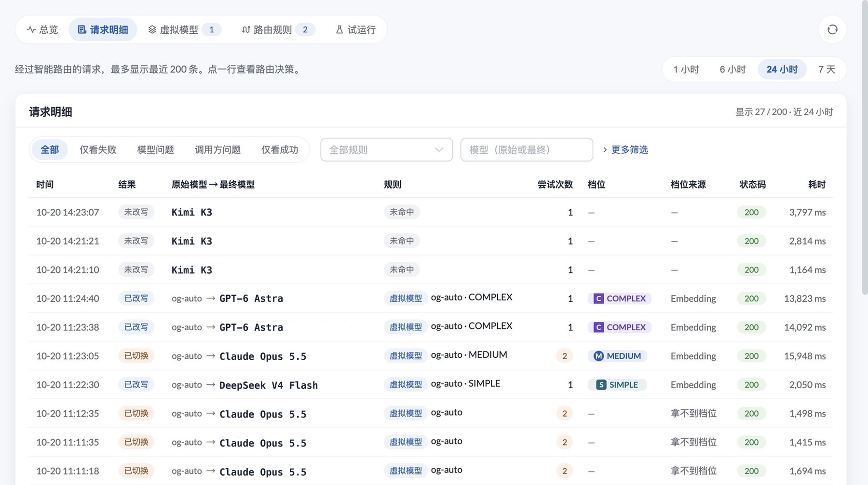Click DeepSeek V4 Flash model name
The height and width of the screenshot is (485, 868).
pyautogui.click(x=269, y=385)
